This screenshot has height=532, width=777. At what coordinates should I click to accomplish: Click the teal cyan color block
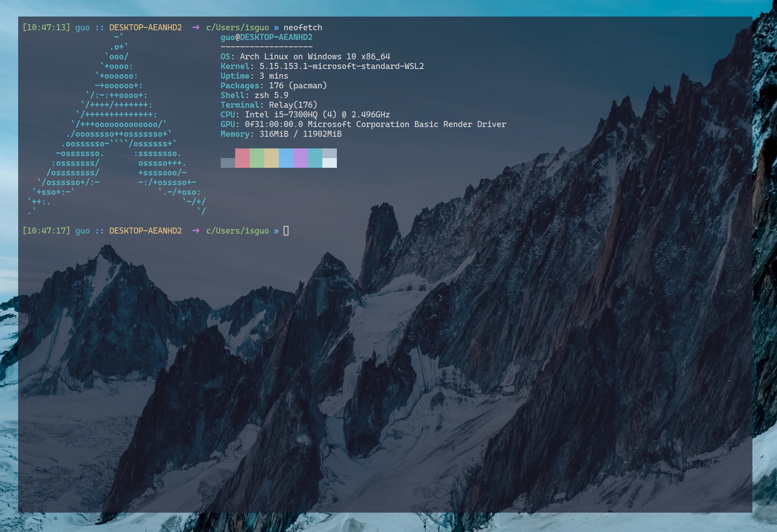[x=315, y=158]
